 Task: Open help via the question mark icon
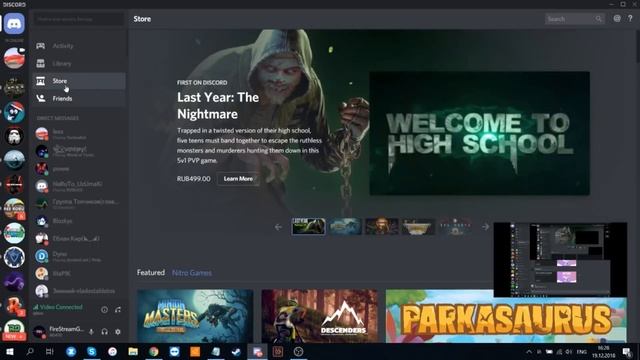point(630,18)
